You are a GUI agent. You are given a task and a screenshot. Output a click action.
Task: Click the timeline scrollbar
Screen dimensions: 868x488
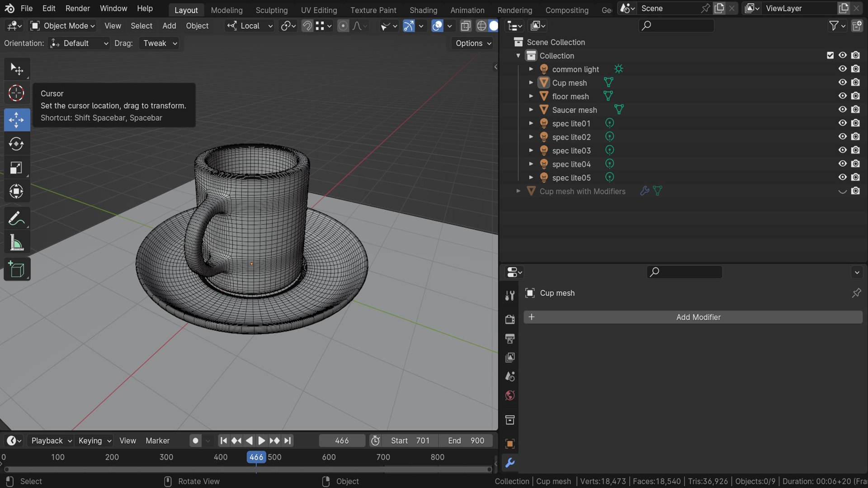[x=248, y=469]
